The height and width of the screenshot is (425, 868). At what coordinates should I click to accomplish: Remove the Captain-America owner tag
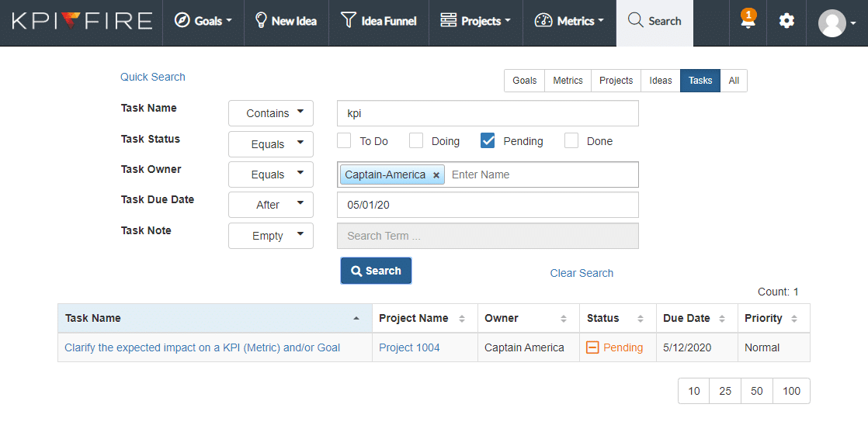[x=436, y=175]
